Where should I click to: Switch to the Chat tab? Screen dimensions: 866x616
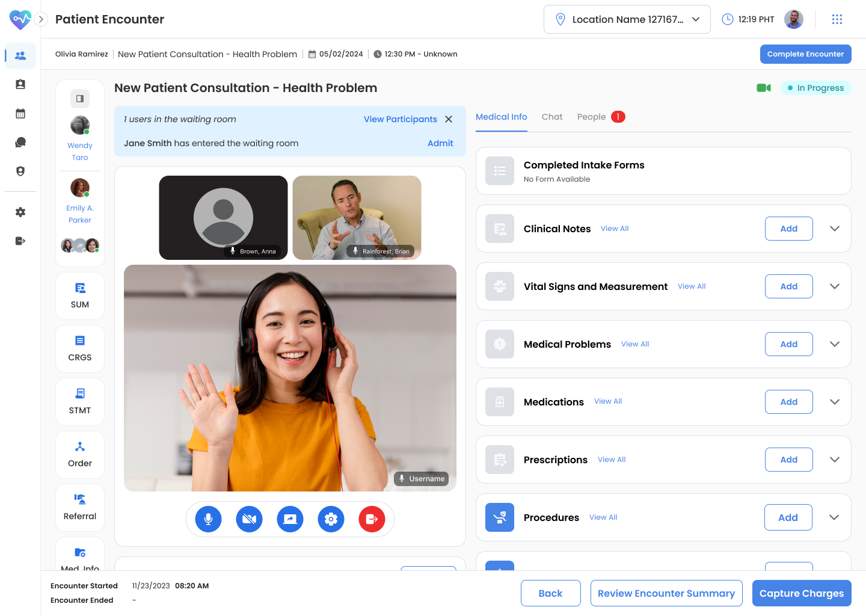tap(551, 116)
